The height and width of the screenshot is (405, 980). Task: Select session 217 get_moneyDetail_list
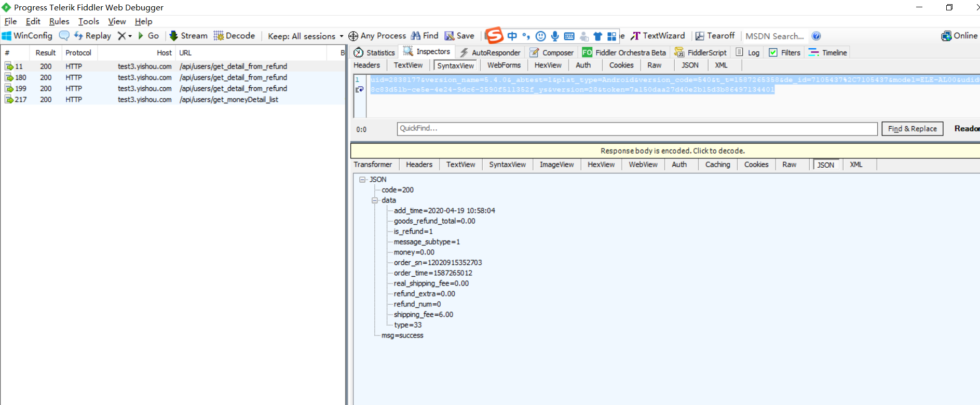(172, 100)
